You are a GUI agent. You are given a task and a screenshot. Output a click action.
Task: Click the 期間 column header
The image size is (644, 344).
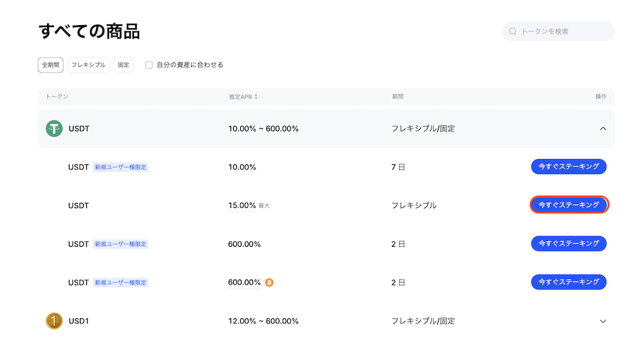click(397, 97)
